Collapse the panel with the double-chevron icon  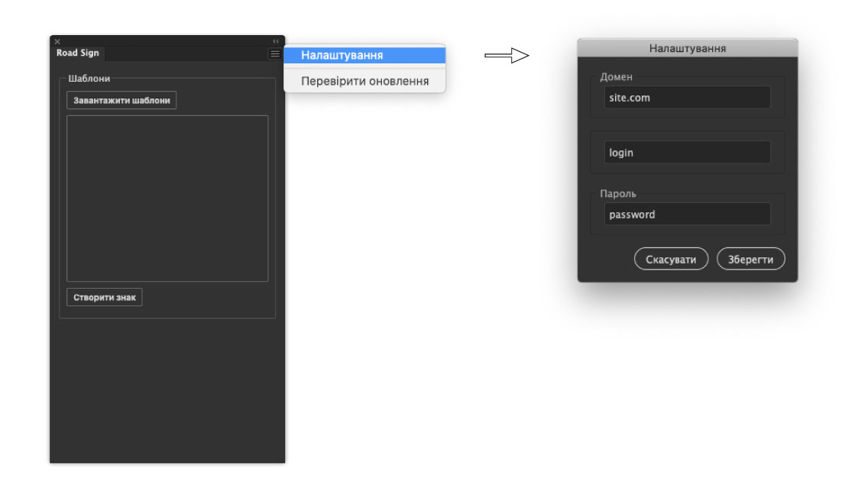coord(276,41)
